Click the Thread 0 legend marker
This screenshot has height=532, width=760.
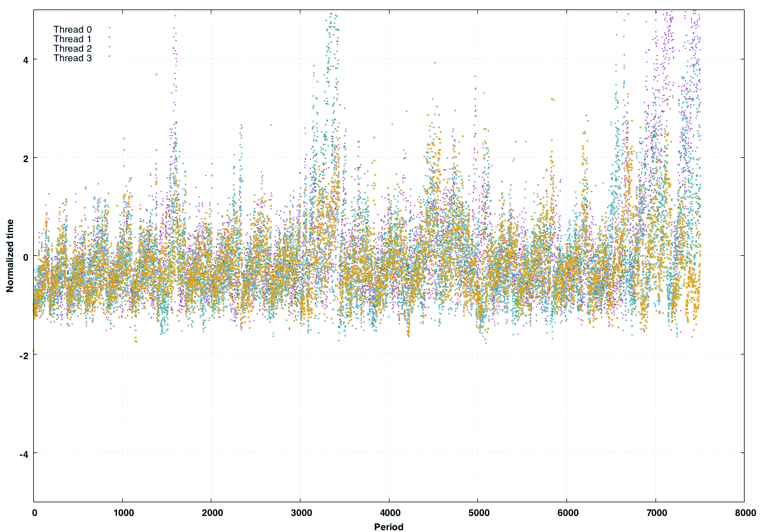point(110,28)
